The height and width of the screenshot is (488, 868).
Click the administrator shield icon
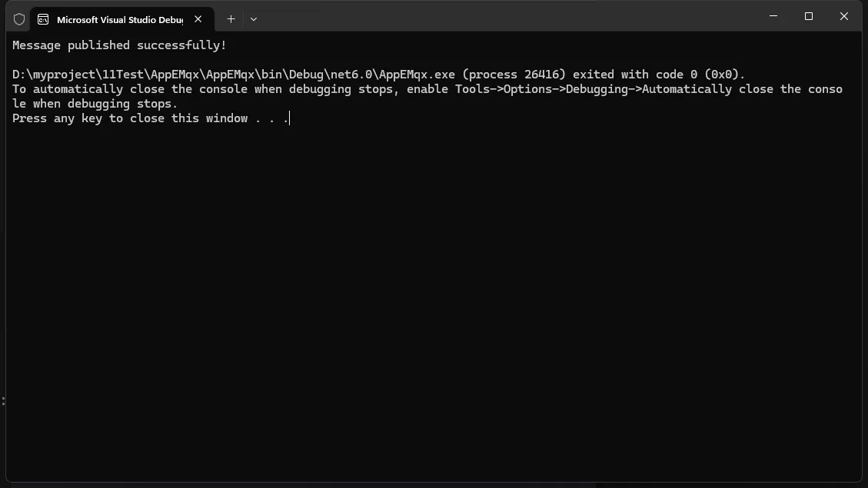(x=19, y=19)
